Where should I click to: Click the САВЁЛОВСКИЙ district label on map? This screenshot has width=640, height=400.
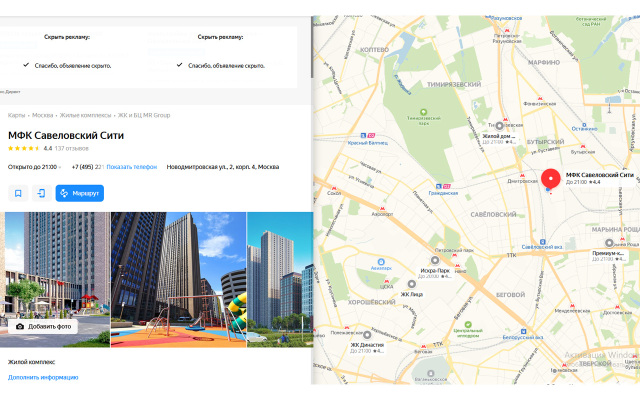[493, 214]
